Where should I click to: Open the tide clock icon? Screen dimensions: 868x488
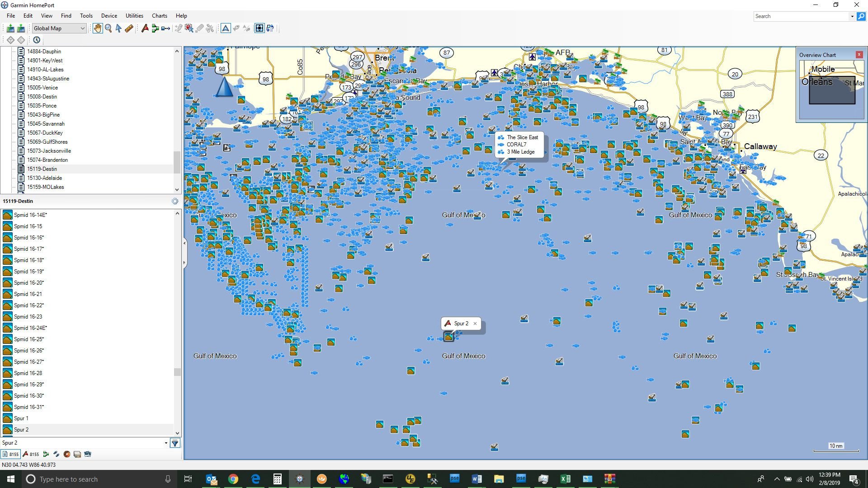click(x=37, y=40)
